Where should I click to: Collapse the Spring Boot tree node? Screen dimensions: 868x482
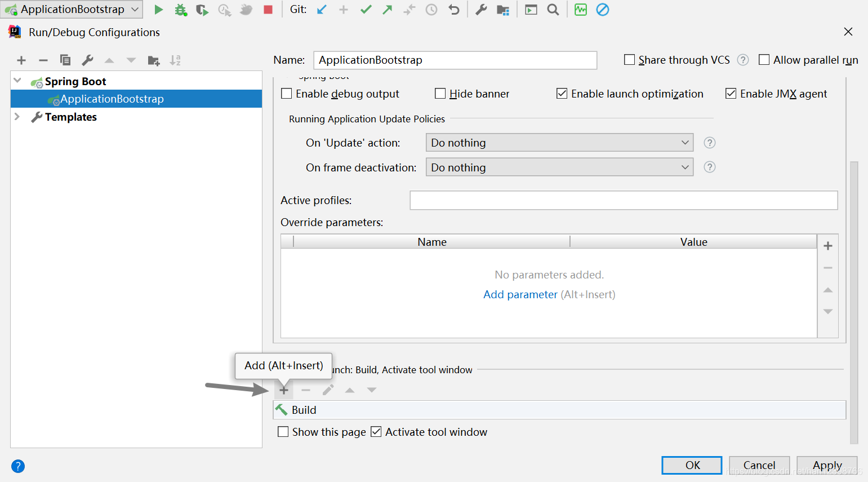pos(17,81)
